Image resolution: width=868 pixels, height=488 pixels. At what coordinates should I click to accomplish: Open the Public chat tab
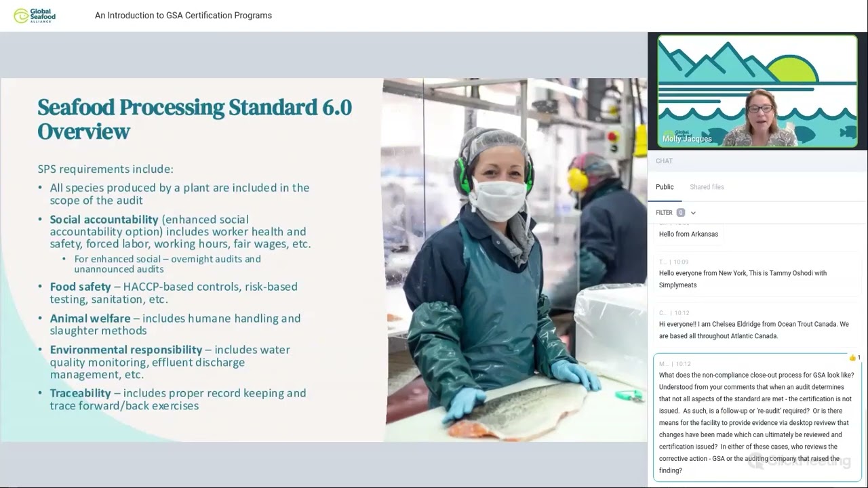tap(665, 187)
